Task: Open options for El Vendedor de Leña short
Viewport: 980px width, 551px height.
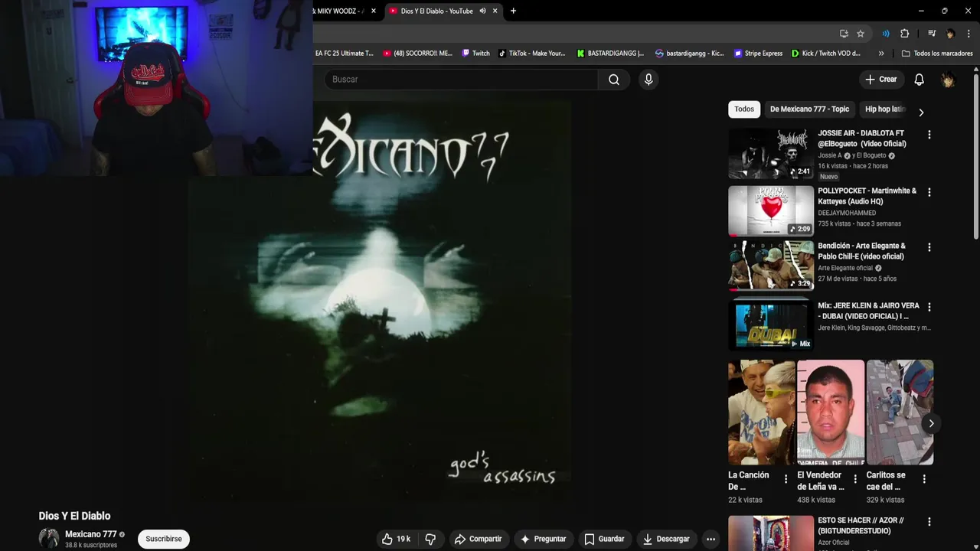Action: [x=855, y=479]
